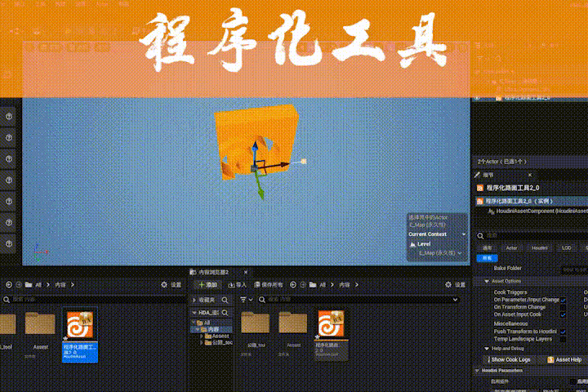Screen dimensions: 588x392
Task: Click the red X-axis gizmo arrow
Action: click(x=280, y=164)
